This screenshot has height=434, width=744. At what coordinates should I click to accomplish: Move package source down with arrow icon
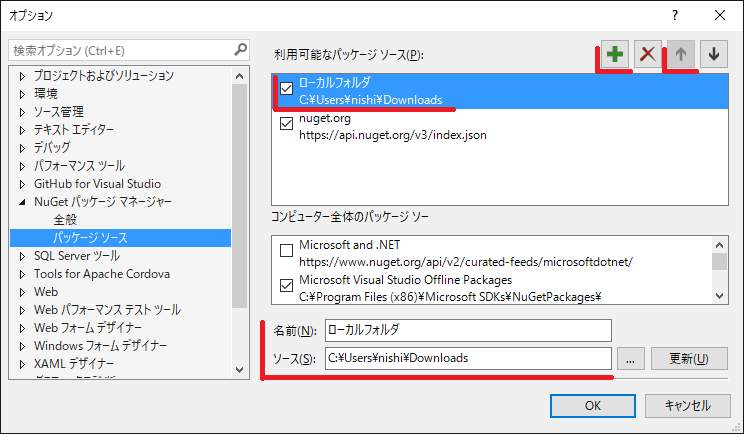pyautogui.click(x=713, y=55)
